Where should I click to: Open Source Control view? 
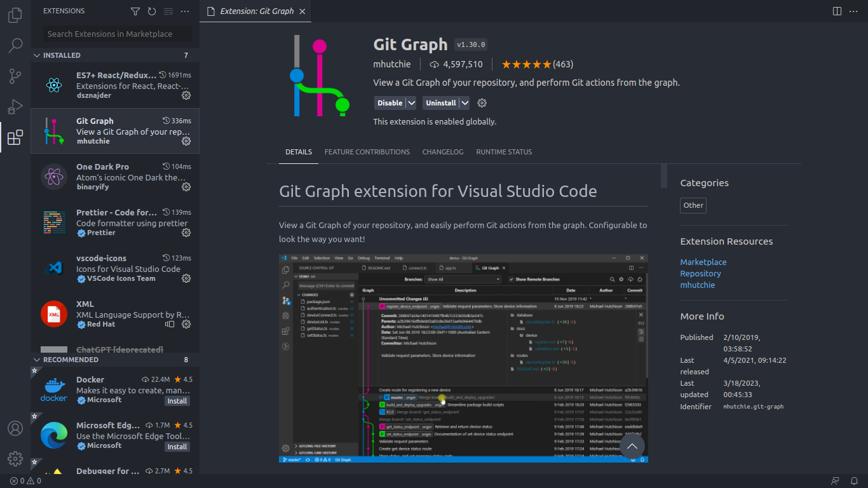point(15,76)
